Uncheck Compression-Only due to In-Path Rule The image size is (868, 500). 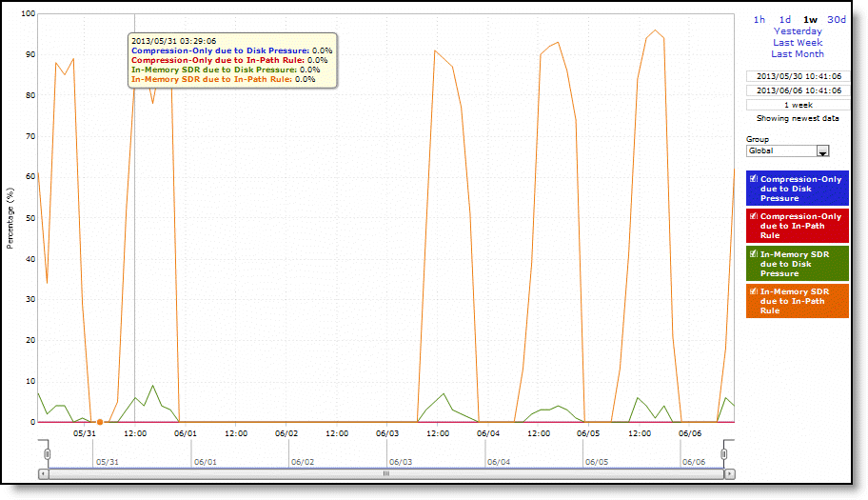[x=754, y=216]
